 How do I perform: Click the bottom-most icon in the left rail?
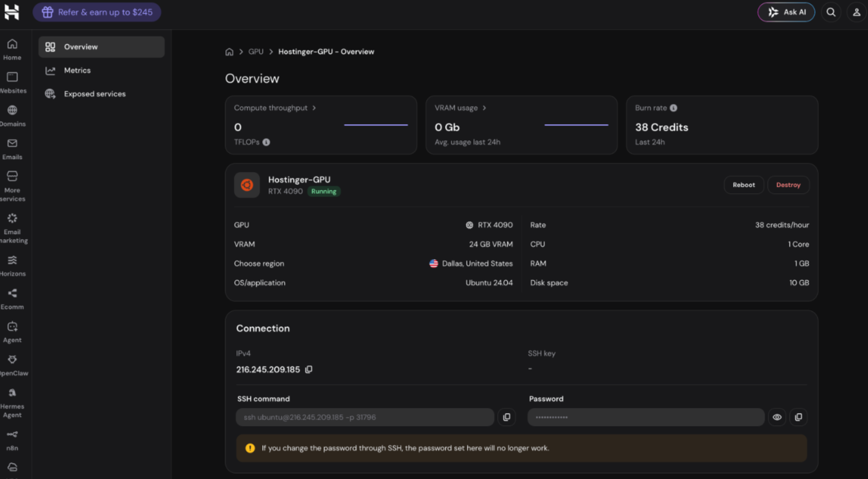[x=12, y=467]
